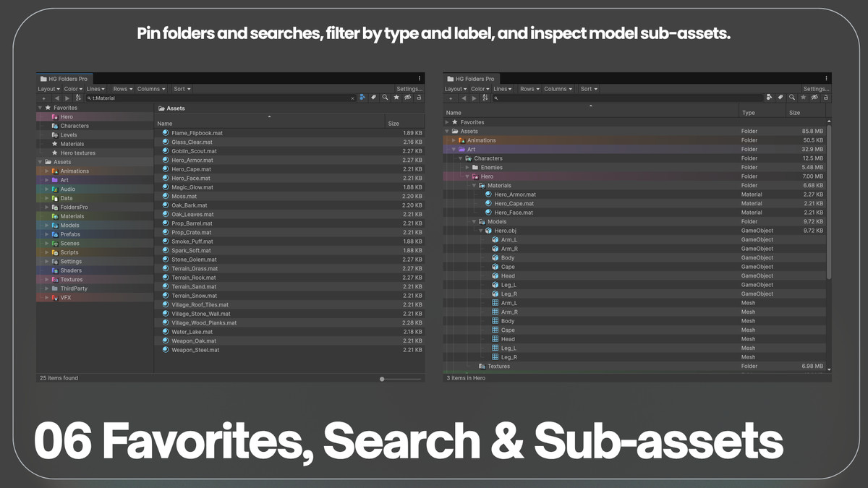
Task: Open the Rows dropdown in left panel
Action: (x=123, y=89)
